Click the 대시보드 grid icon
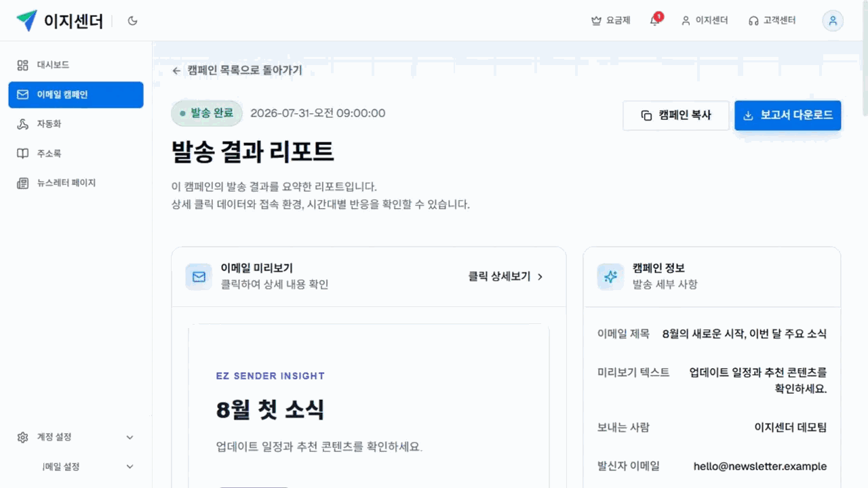868x488 pixels. [22, 65]
